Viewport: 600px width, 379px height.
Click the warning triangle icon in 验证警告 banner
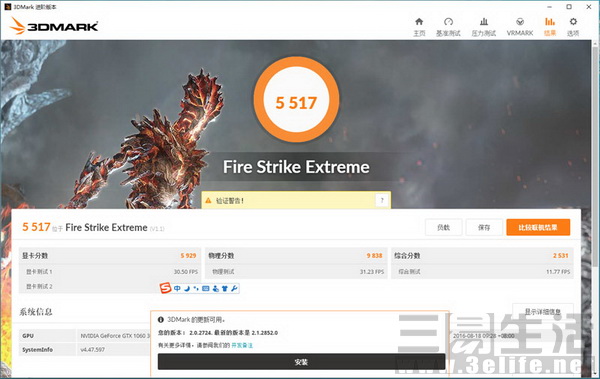point(208,200)
